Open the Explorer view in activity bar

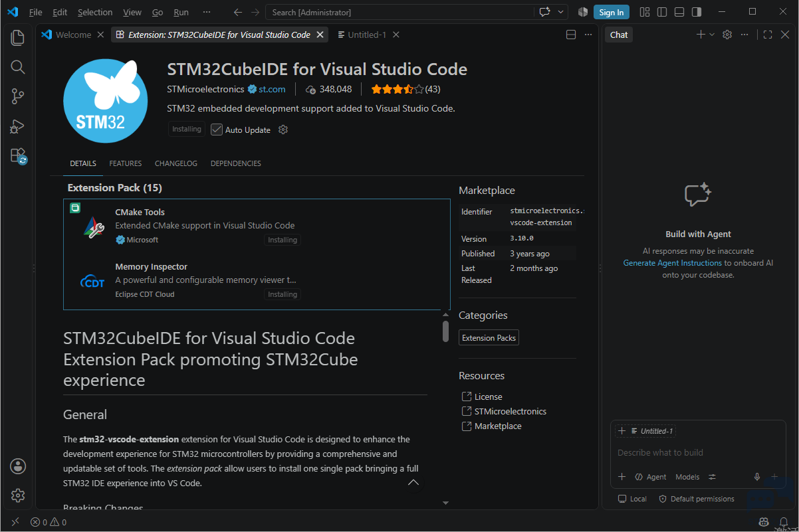[x=18, y=38]
